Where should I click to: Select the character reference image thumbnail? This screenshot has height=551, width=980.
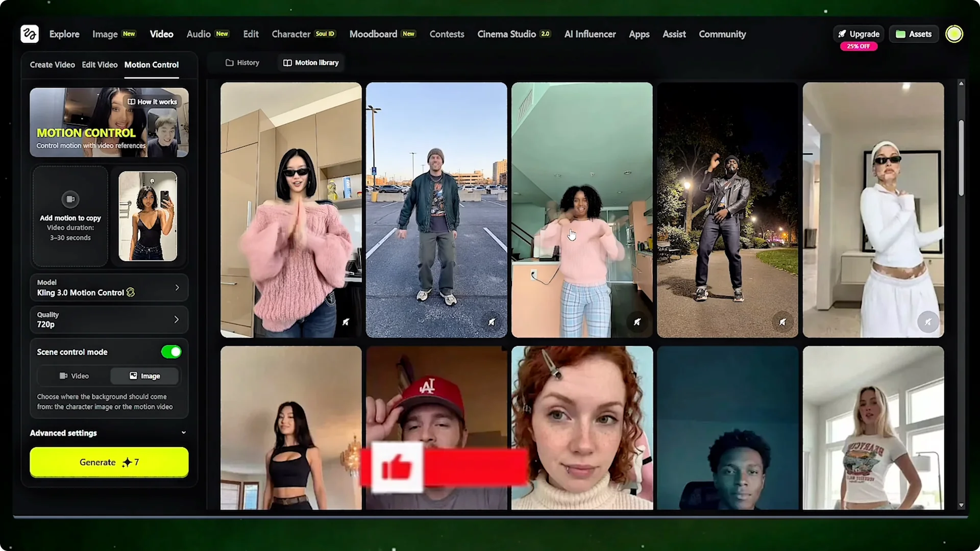149,216
